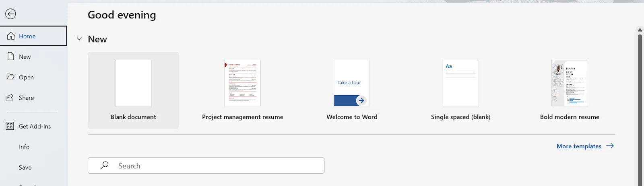Screen dimensions: 644x186
Task: Click the vertical scrollbar thumb
Action: click(x=640, y=110)
